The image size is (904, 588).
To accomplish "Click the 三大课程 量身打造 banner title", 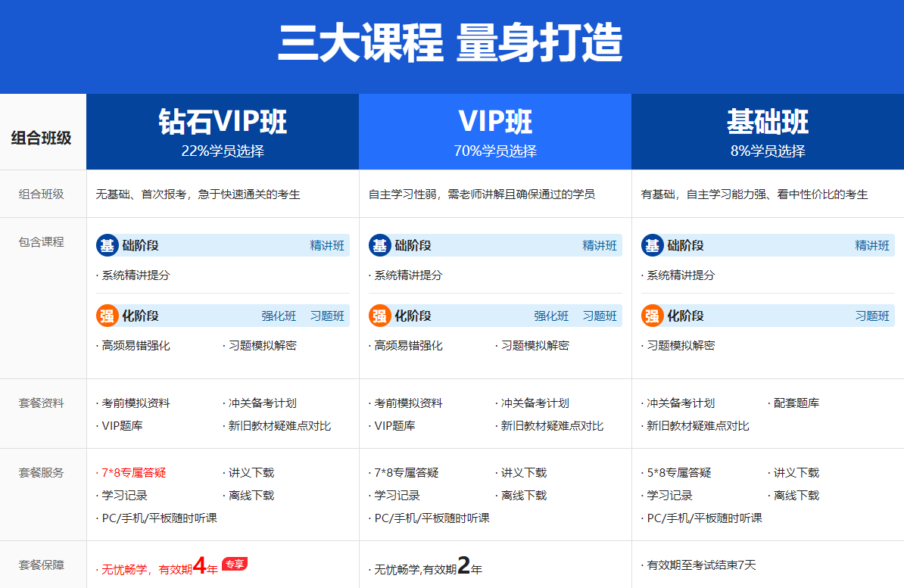I will tap(450, 44).
